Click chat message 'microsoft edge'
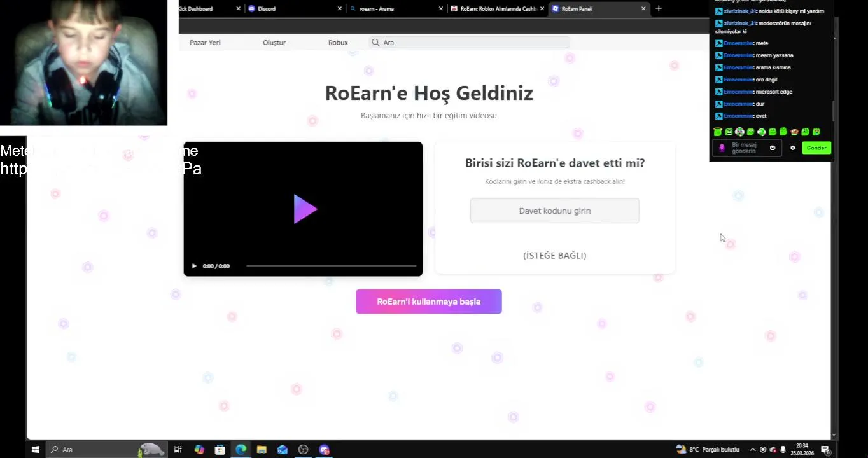 [x=774, y=92]
